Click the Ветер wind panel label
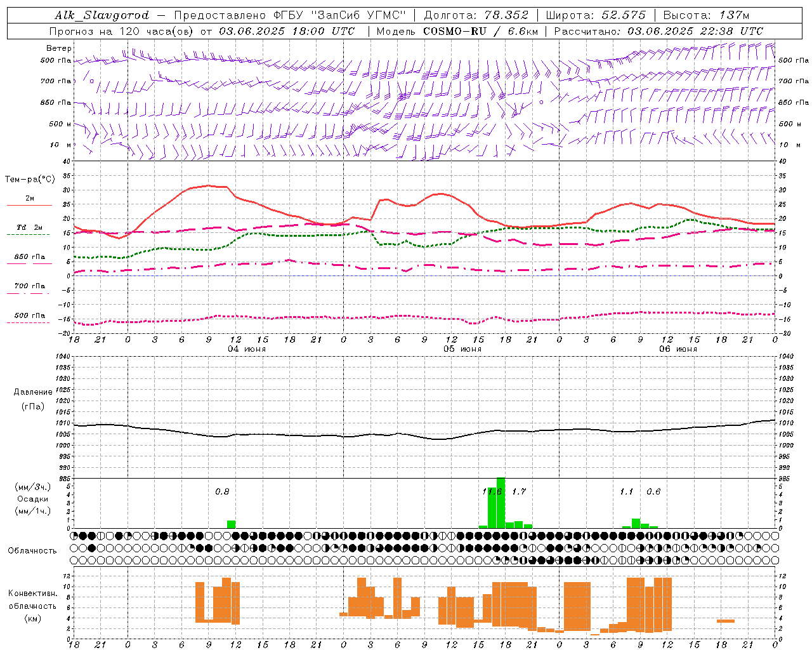The height and width of the screenshot is (650, 812). [x=59, y=48]
